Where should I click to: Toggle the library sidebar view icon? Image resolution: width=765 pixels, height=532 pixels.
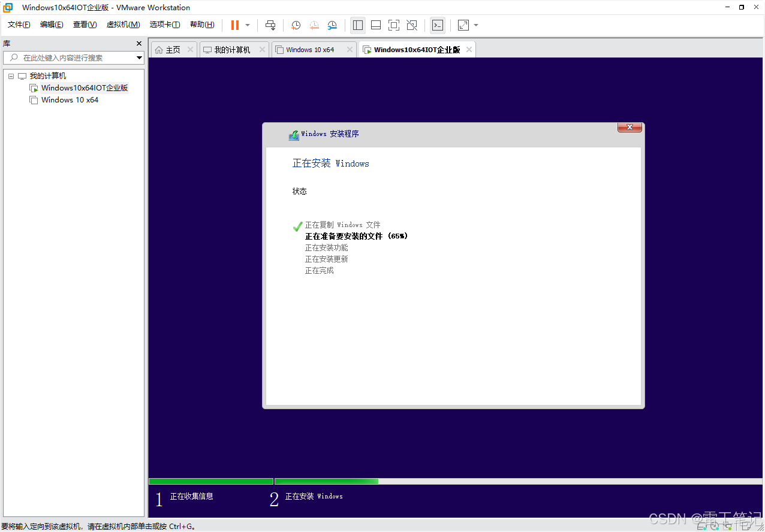[x=358, y=25]
